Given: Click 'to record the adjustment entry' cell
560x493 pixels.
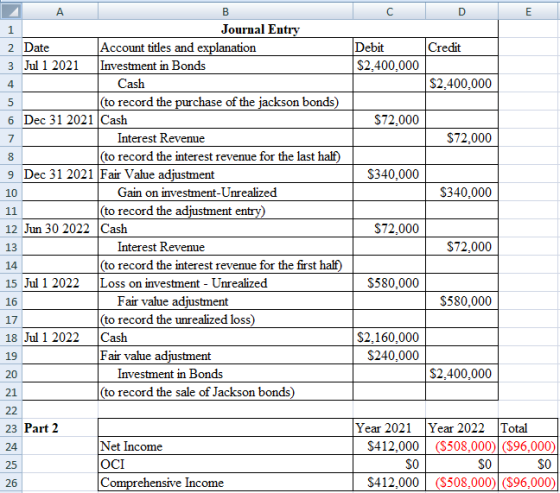Looking at the screenshot, I should 225,210.
